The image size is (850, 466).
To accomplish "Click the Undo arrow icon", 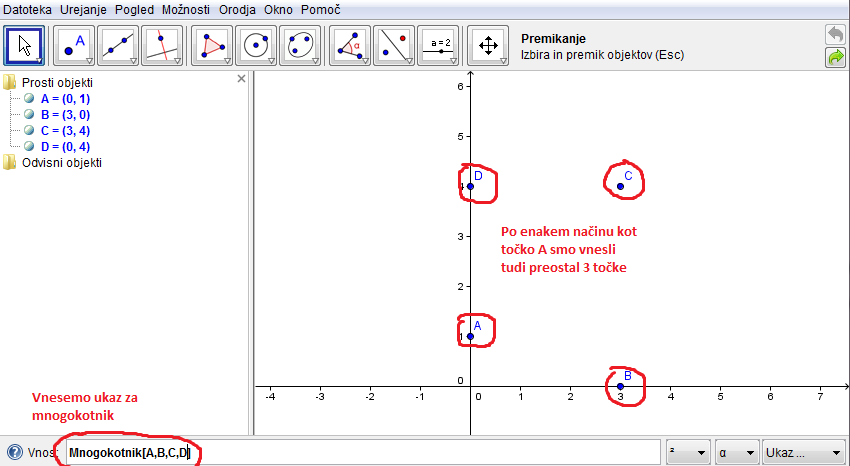I will pyautogui.click(x=835, y=35).
